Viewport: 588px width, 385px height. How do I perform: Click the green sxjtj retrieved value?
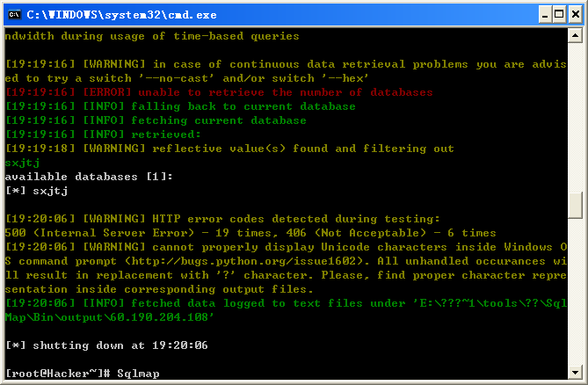22,163
